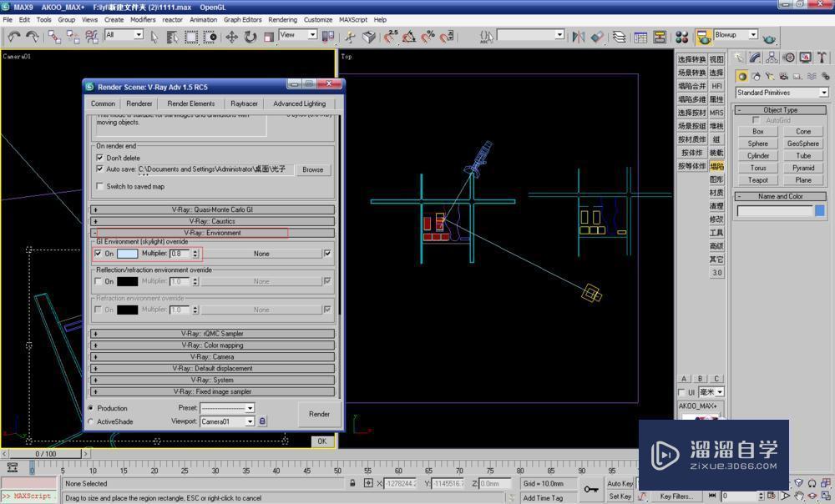
Task: Open the Modify panel in command panel
Action: 754,58
